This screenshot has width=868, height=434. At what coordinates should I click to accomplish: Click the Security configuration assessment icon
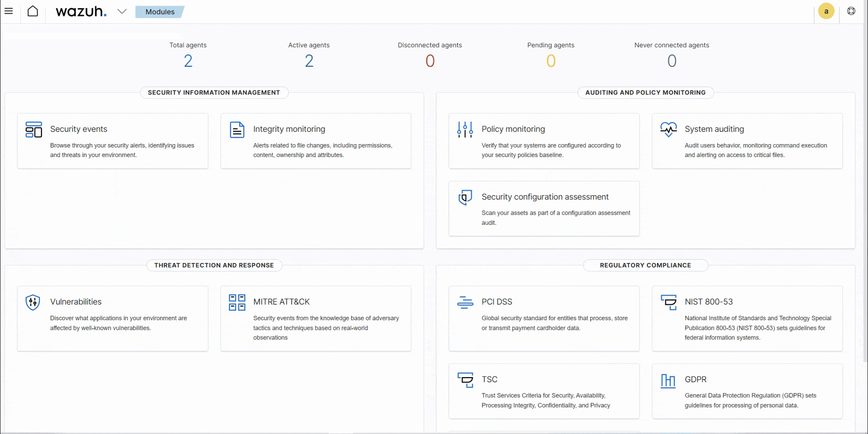pos(465,197)
